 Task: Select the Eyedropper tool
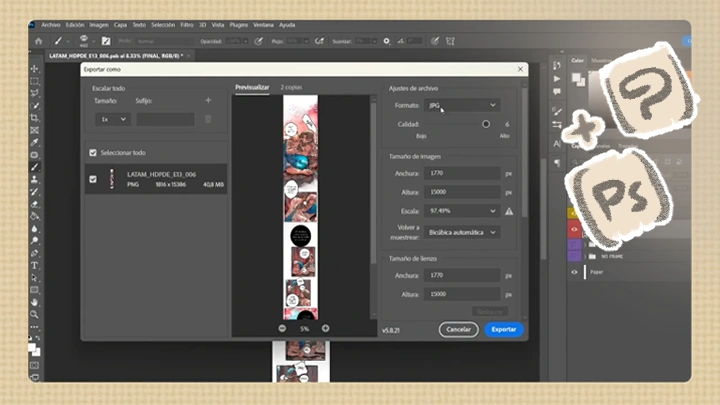tap(34, 142)
